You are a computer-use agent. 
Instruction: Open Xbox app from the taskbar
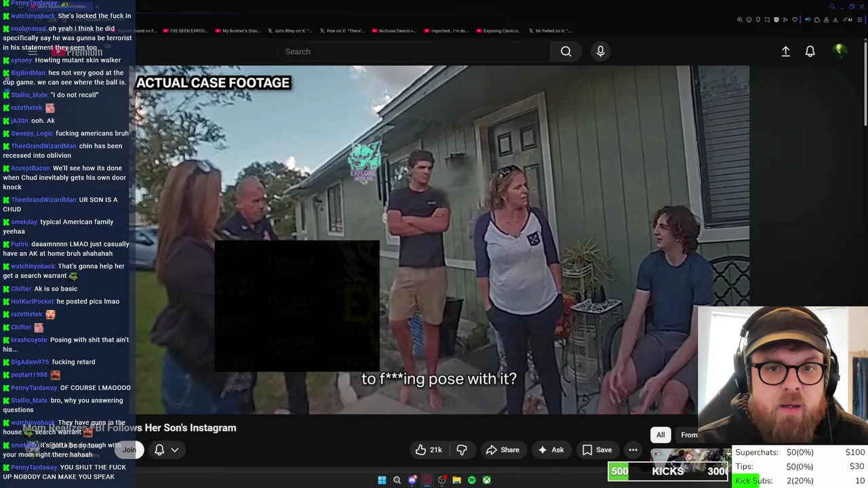pos(487,480)
